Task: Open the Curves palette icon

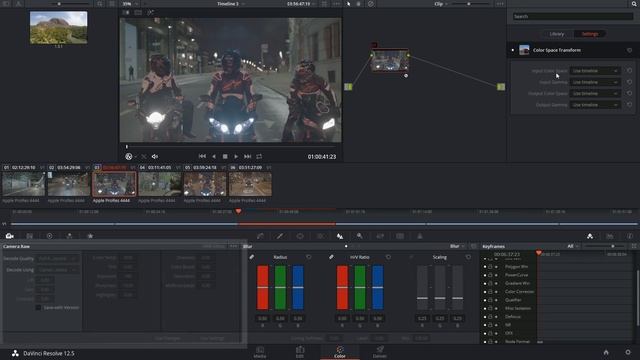Action: pyautogui.click(x=260, y=236)
